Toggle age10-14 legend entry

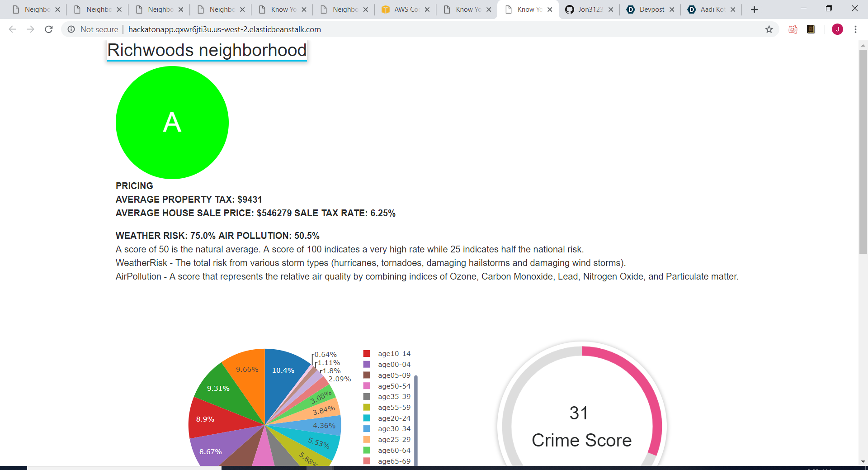387,354
